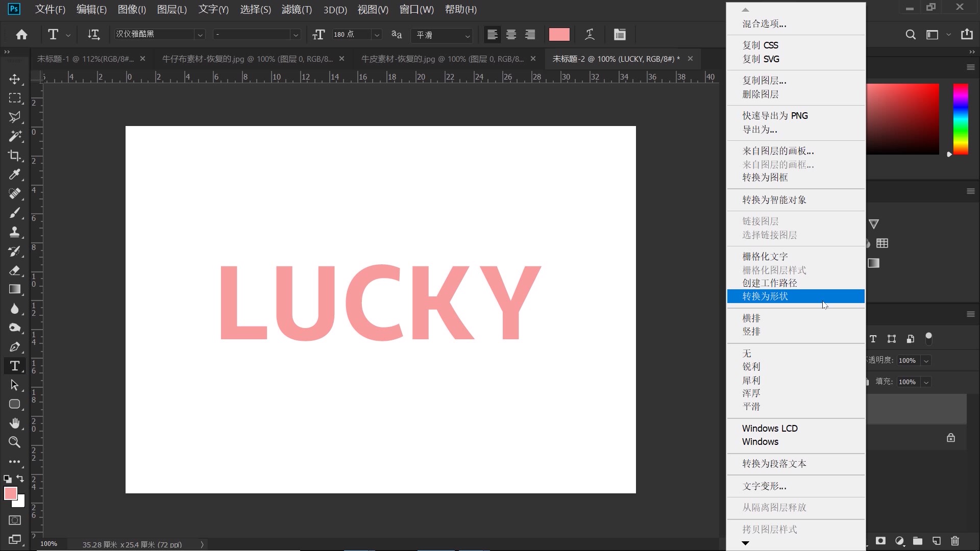This screenshot has height=551, width=980.
Task: Select the Pen tool
Action: (x=14, y=347)
